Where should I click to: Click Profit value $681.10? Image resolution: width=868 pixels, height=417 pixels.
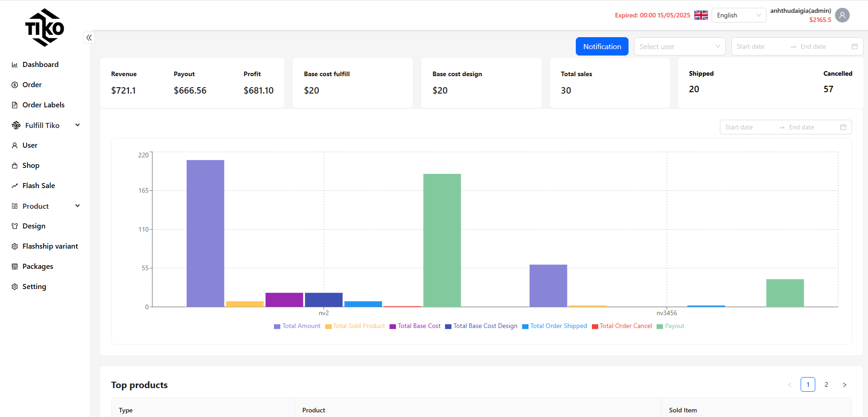coord(259,90)
